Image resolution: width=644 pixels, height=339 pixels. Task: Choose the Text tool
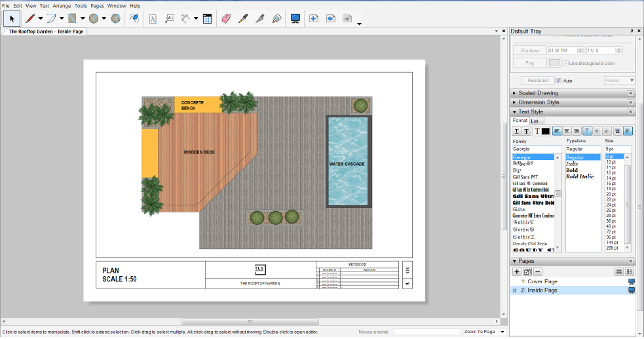[x=153, y=18]
